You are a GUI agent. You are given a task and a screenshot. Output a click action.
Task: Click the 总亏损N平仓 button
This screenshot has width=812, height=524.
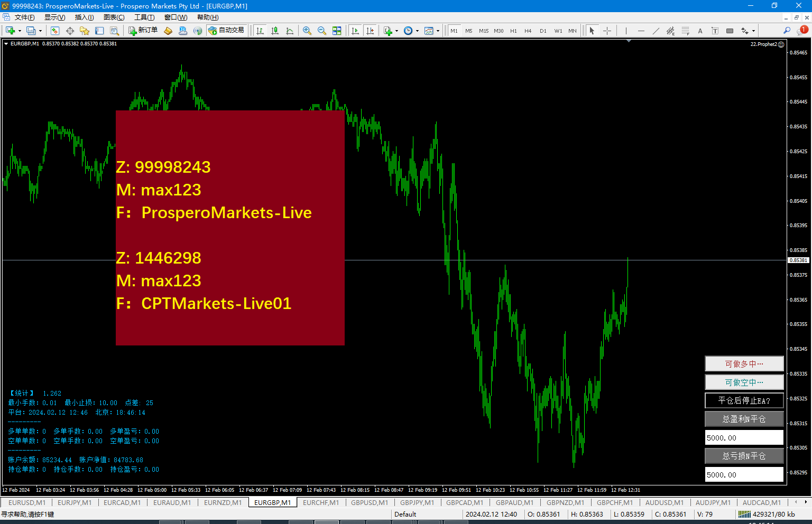click(x=744, y=456)
